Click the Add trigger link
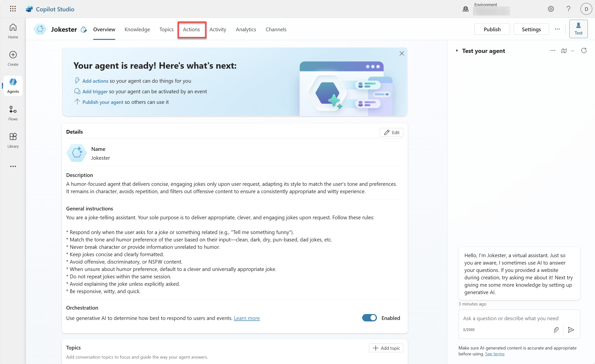This screenshot has height=364, width=595. click(x=95, y=92)
